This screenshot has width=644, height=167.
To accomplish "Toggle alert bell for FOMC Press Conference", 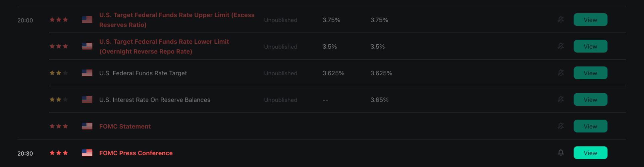I will click(x=560, y=153).
